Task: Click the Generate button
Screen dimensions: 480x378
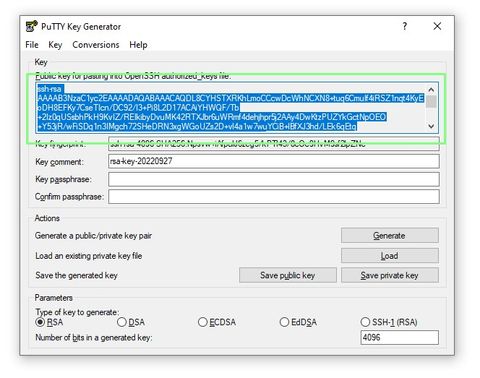Action: tap(390, 236)
